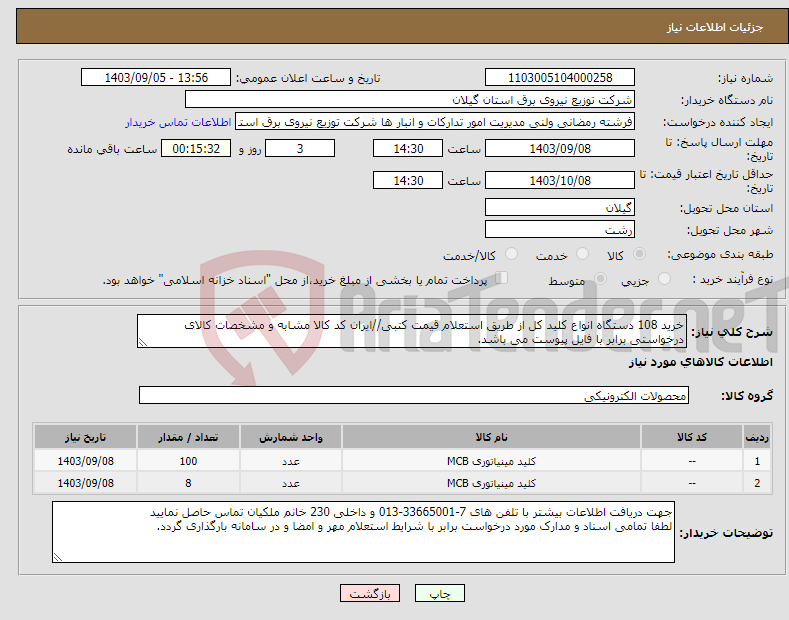This screenshot has height=620, width=789.
Task: Click the تعداد / مقدار column header
Action: point(188,437)
